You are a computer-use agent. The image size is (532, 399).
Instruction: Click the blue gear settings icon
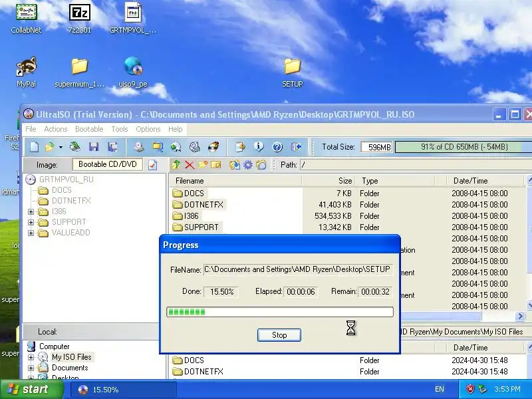coord(248,165)
